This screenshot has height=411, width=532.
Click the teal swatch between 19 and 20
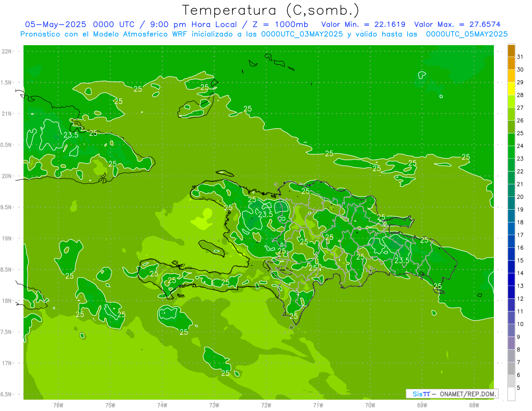pos(511,204)
